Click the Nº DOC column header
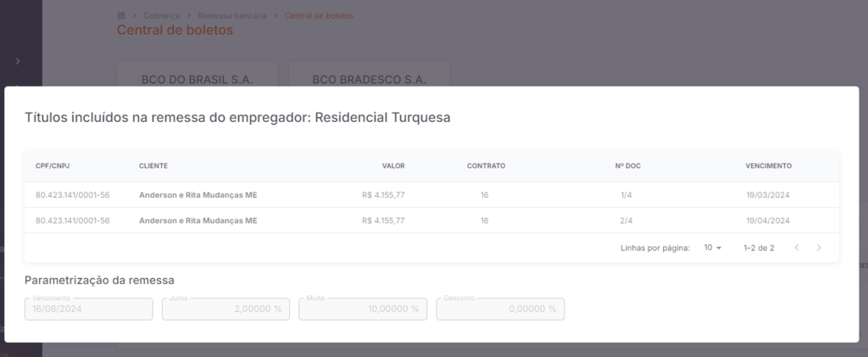This screenshot has width=868, height=357. (628, 166)
